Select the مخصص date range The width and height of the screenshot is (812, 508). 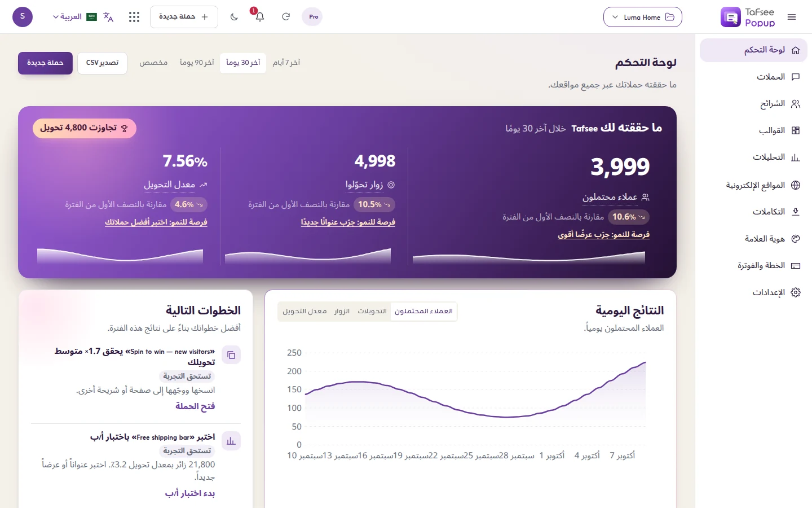point(153,63)
